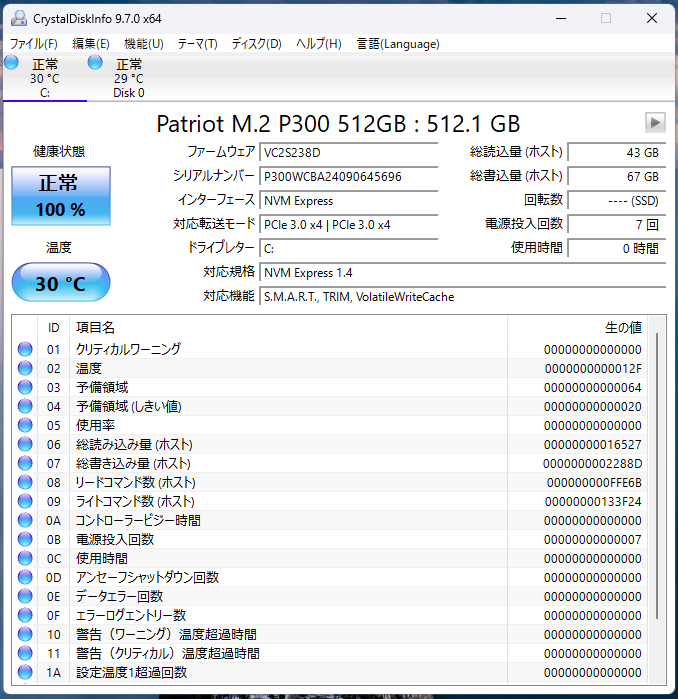Click status orb for ID 06 row

(25, 444)
